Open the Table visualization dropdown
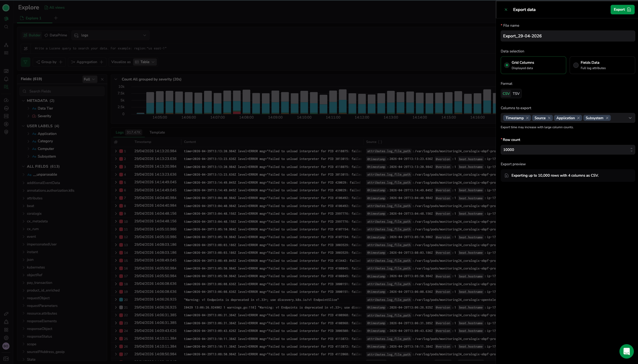This screenshot has height=364, width=638. click(145, 62)
